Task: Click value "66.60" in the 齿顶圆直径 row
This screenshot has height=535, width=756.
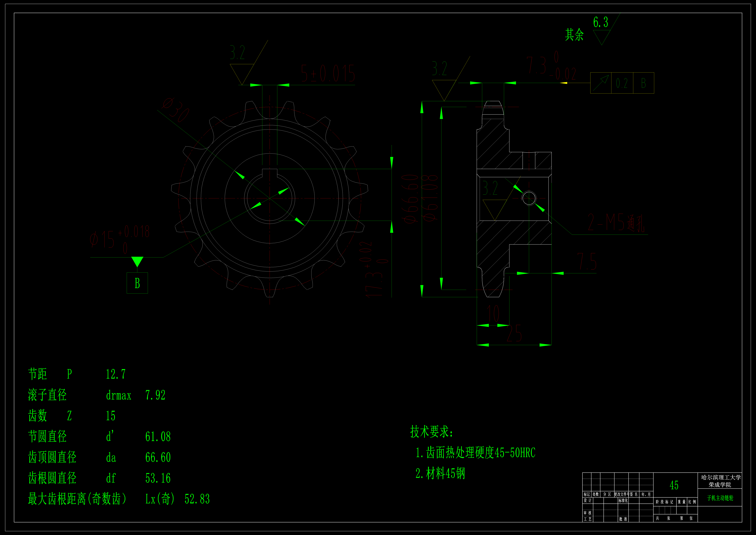Action: (158, 457)
